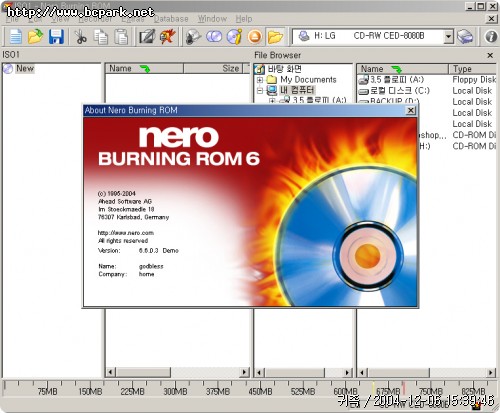The image size is (500, 413).
Task: Open the Copy CD toolbar icon
Action: [x=214, y=37]
